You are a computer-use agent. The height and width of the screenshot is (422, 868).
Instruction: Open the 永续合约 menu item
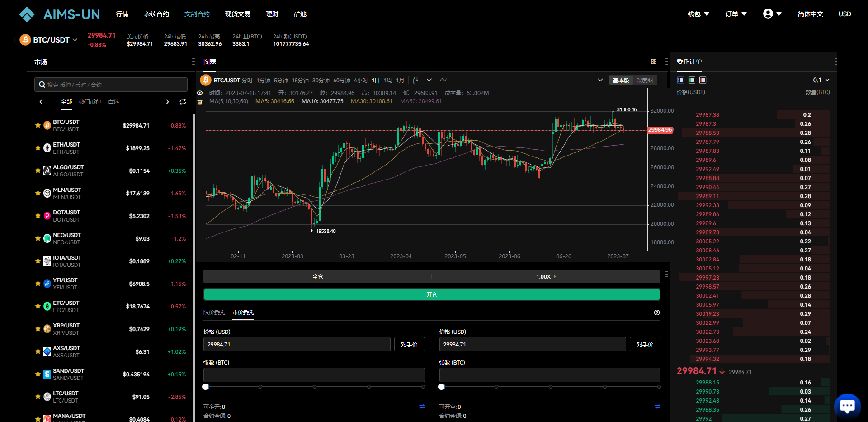pos(156,14)
